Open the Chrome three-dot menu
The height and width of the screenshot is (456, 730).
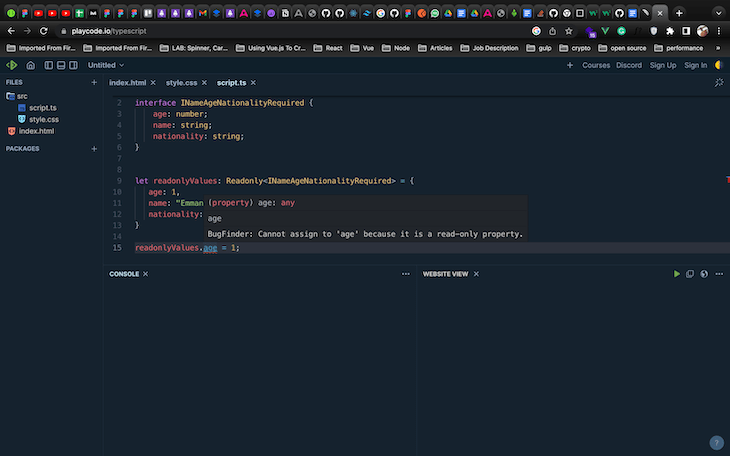719,31
